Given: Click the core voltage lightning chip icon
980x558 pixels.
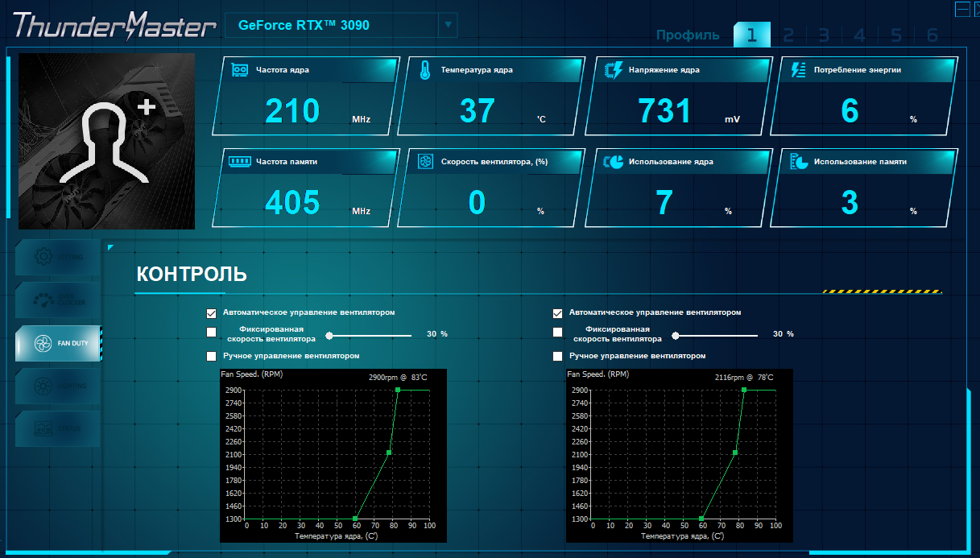Looking at the screenshot, I should 613,70.
